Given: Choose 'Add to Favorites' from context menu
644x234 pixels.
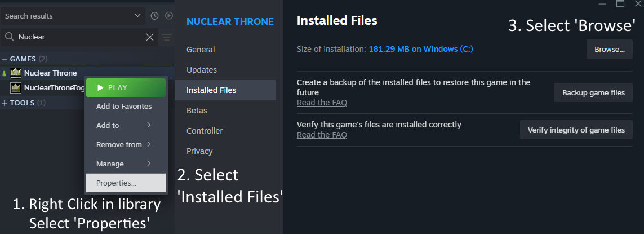Looking at the screenshot, I should [x=124, y=106].
